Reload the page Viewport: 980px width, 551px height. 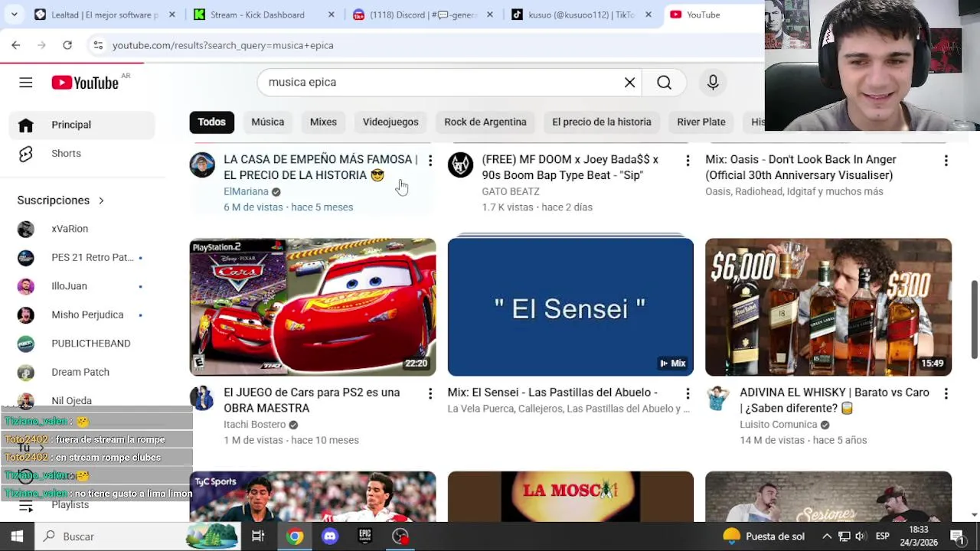pyautogui.click(x=67, y=45)
